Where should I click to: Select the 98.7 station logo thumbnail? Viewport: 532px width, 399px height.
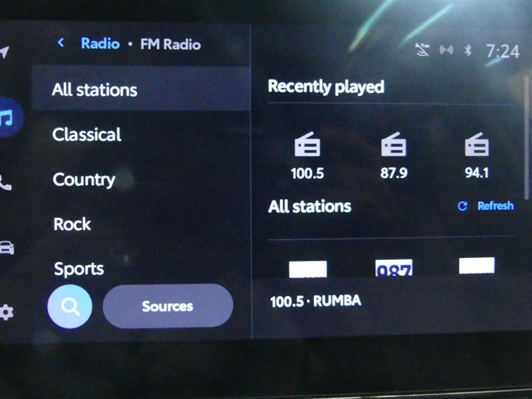(x=394, y=268)
